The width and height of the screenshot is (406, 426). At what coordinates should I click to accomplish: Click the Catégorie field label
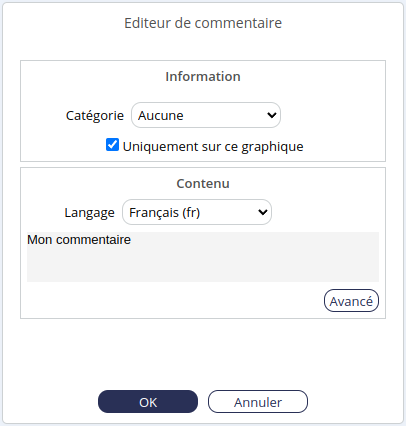[x=95, y=116]
